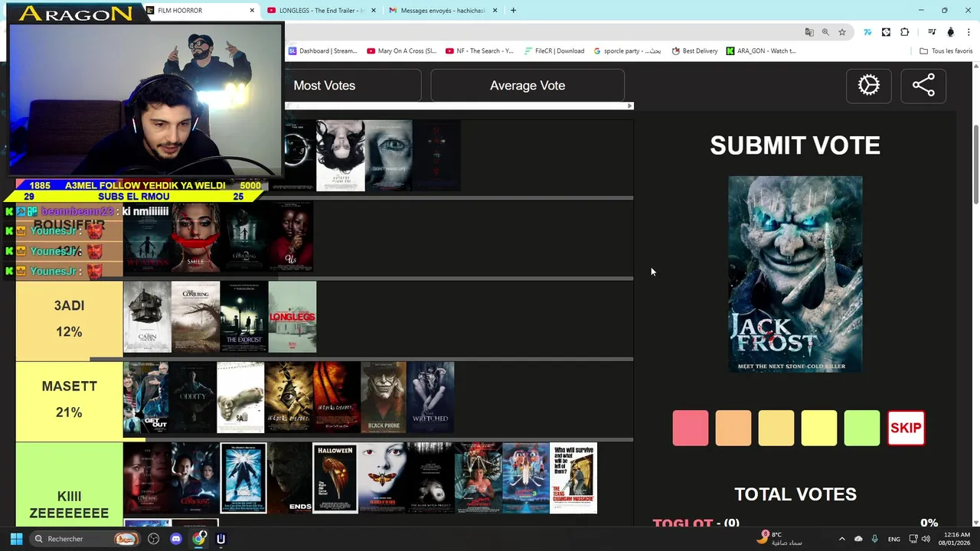Open OBS Studio from the taskbar
Screen dimensions: 980x551
click(154, 539)
